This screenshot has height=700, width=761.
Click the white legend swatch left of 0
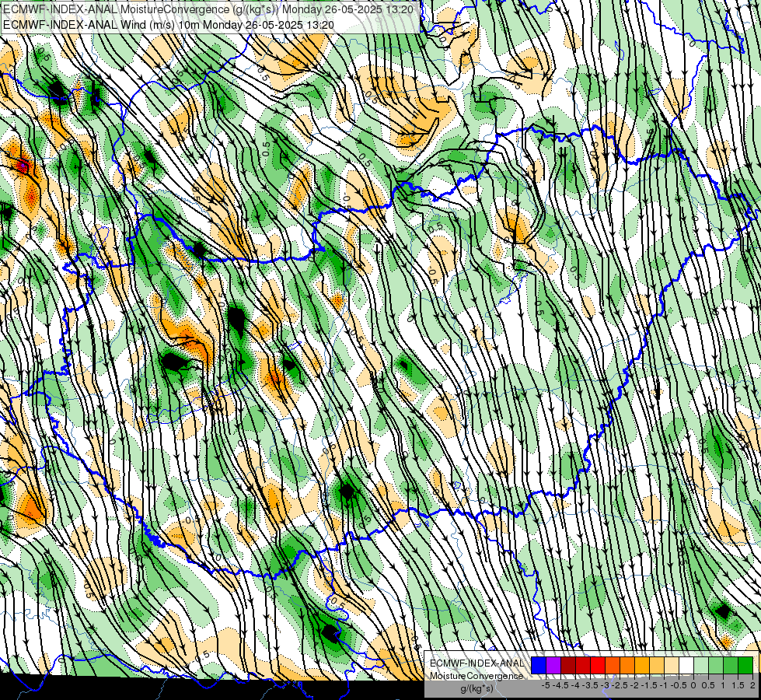point(686,666)
